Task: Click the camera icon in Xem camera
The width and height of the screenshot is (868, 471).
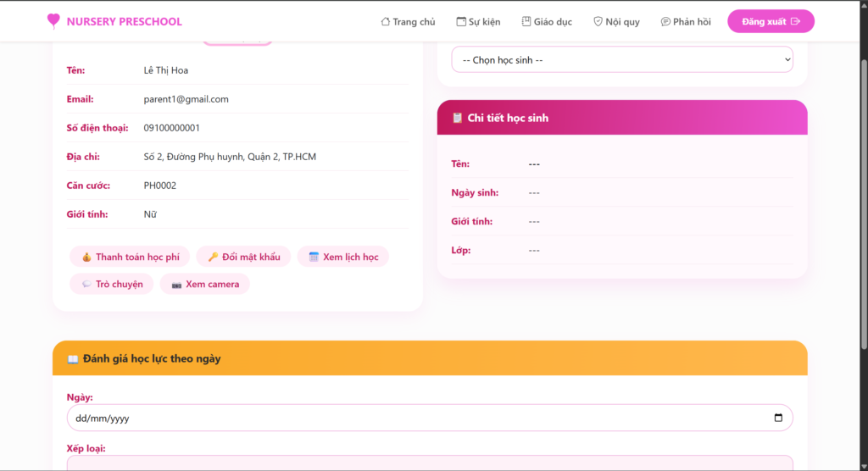Action: pyautogui.click(x=176, y=285)
